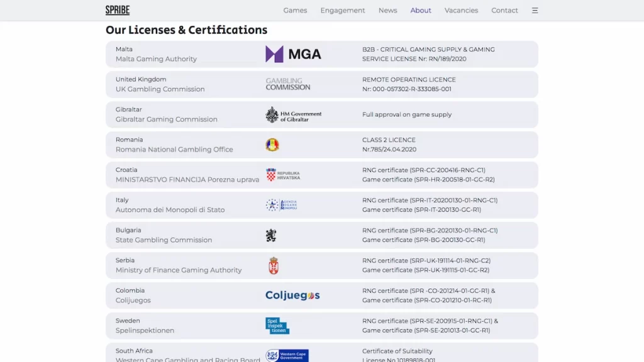Click the 'South Africa' country label
Screen dimensions: 644x362
click(134, 351)
